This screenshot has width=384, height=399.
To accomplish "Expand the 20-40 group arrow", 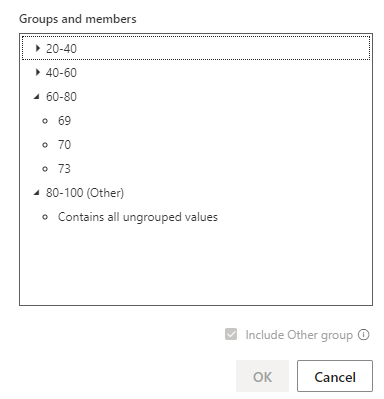I will tap(38, 48).
